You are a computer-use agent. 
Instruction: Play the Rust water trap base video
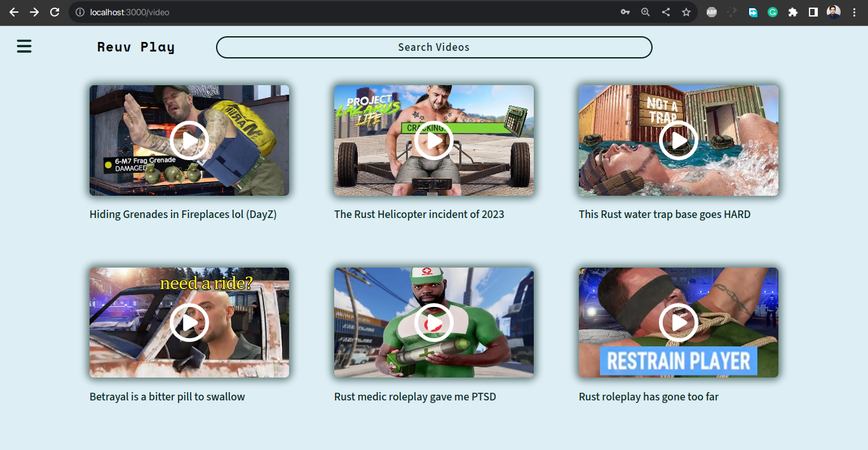[679, 140]
